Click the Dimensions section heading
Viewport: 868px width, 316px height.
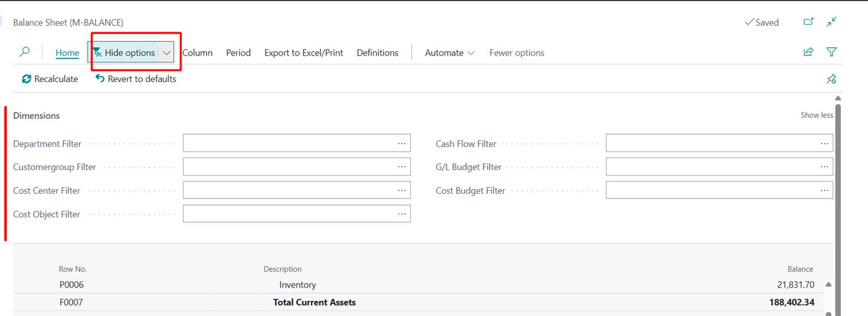(37, 115)
